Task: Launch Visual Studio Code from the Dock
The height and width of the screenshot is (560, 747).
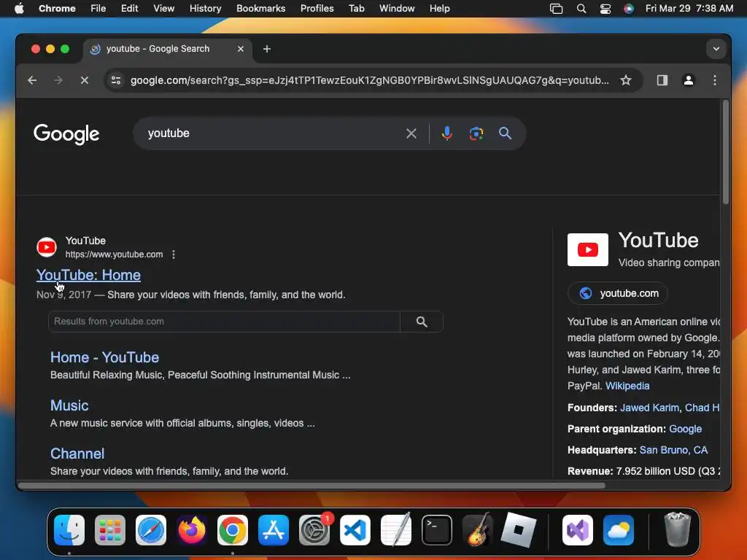Action: click(x=355, y=530)
